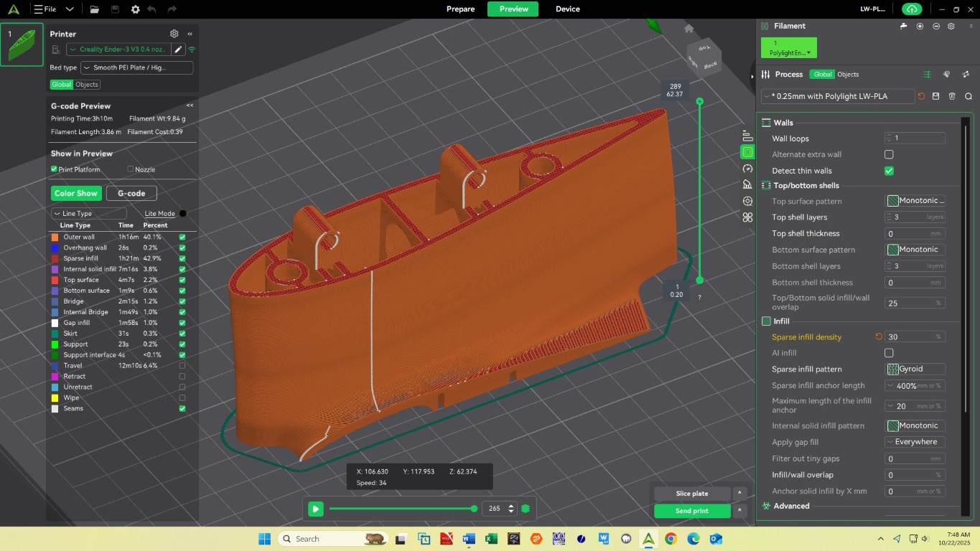Delete the process preset with trash icon
This screenshot has width=980, height=551.
click(952, 96)
